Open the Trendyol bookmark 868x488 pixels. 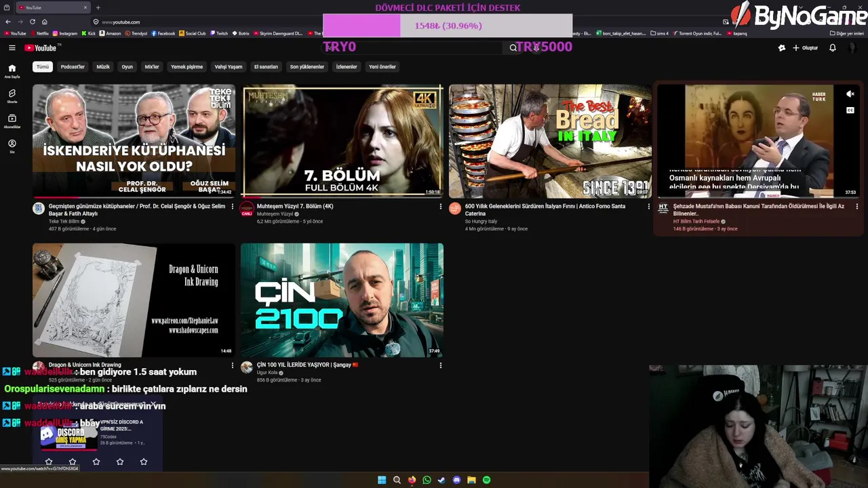136,33
